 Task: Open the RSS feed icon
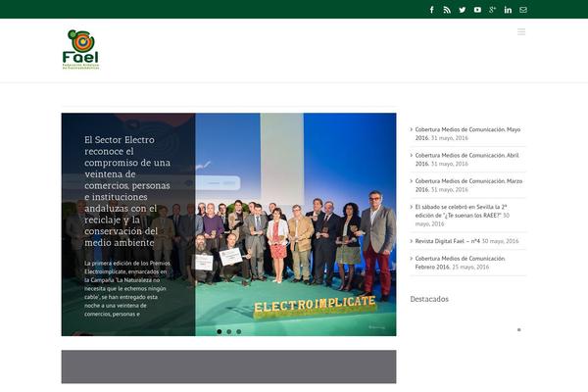[447, 10]
